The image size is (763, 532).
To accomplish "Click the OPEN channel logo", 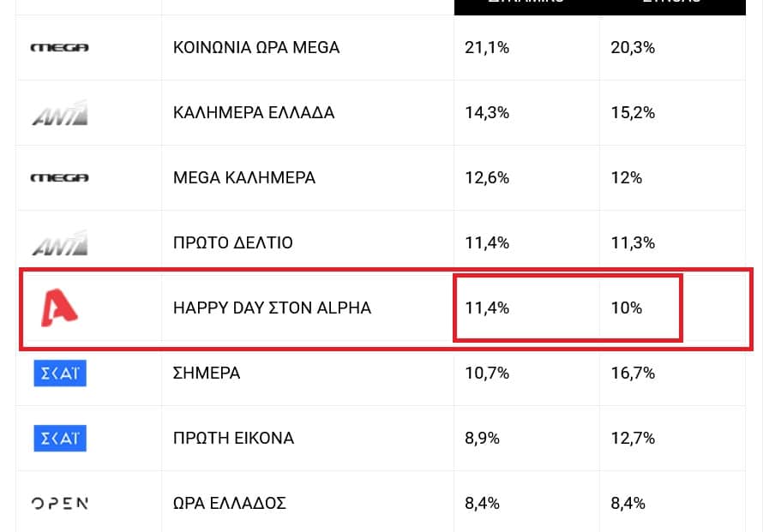I will point(59,504).
